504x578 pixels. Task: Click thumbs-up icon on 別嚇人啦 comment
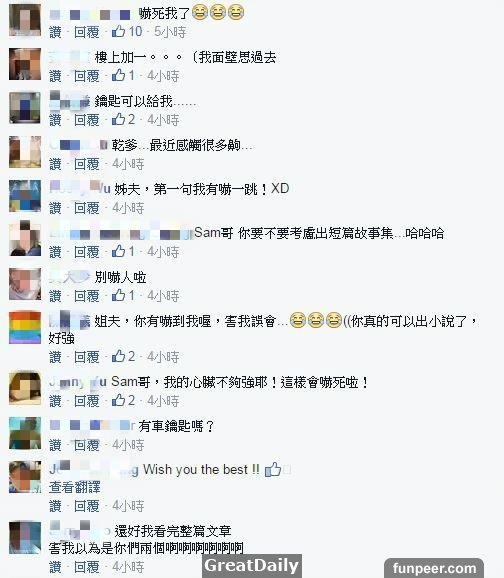pos(118,295)
